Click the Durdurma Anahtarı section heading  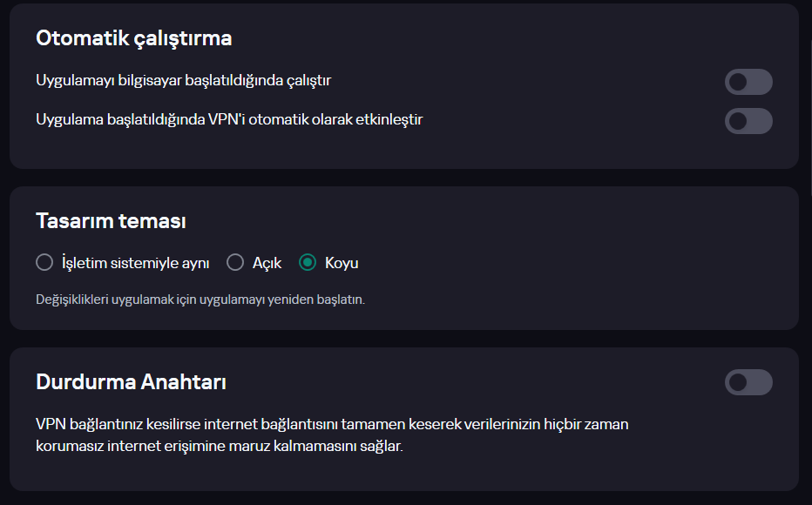[x=132, y=382]
